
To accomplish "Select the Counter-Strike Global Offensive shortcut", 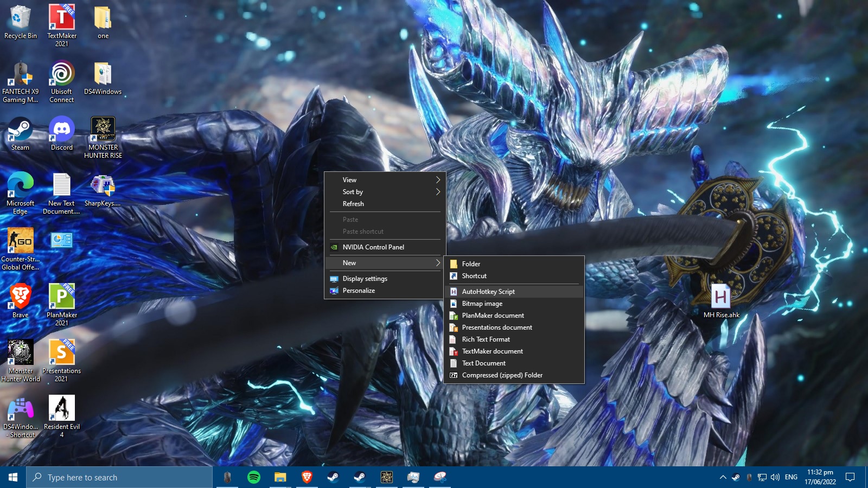I will 21,249.
